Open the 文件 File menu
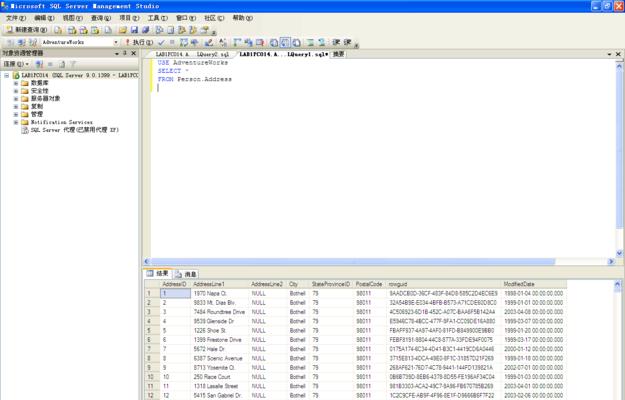Screen dimensions: 625x400 tap(16, 18)
